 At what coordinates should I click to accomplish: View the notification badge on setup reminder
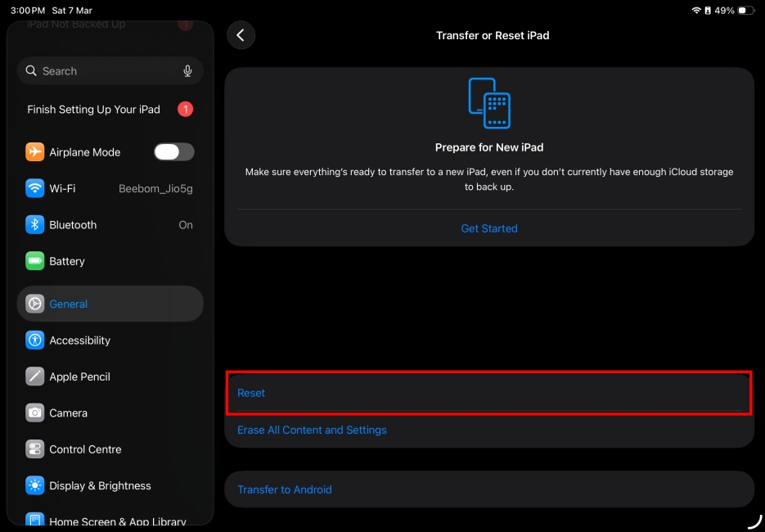coord(185,109)
